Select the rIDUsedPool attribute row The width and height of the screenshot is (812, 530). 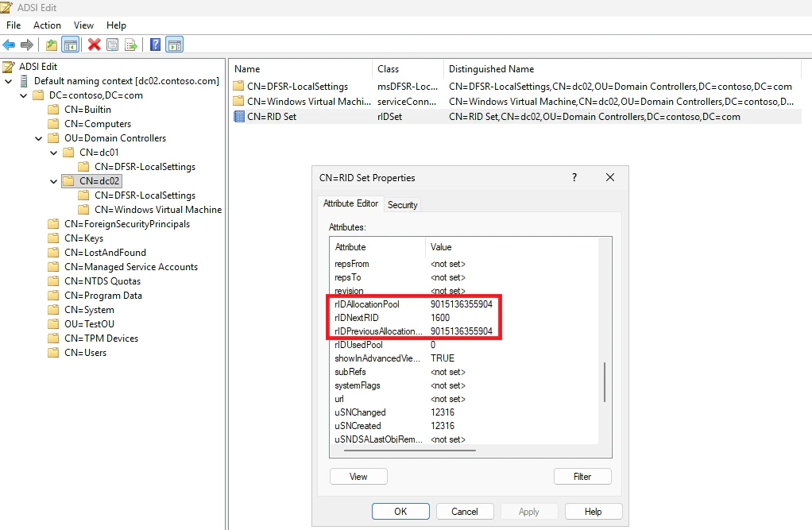click(464, 345)
